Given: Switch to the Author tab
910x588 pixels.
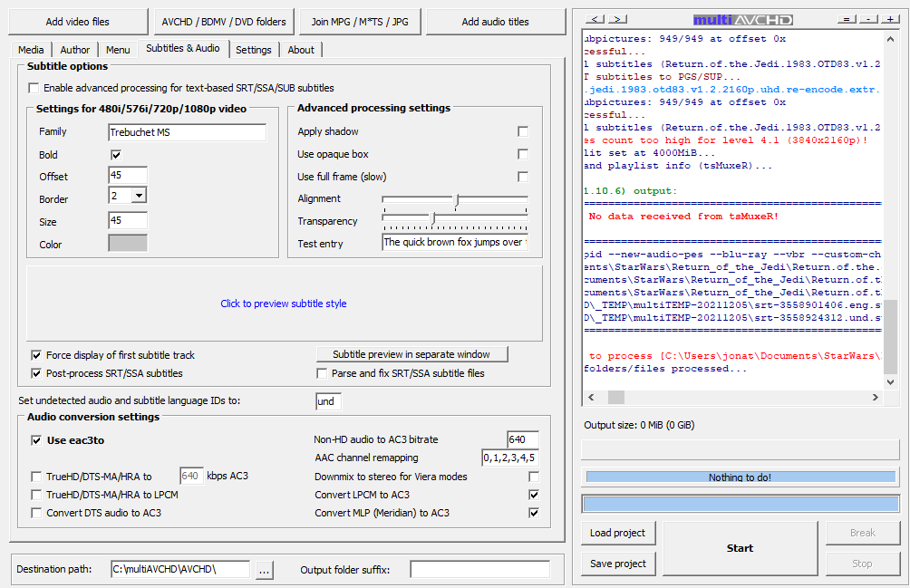Looking at the screenshot, I should pyautogui.click(x=75, y=51).
